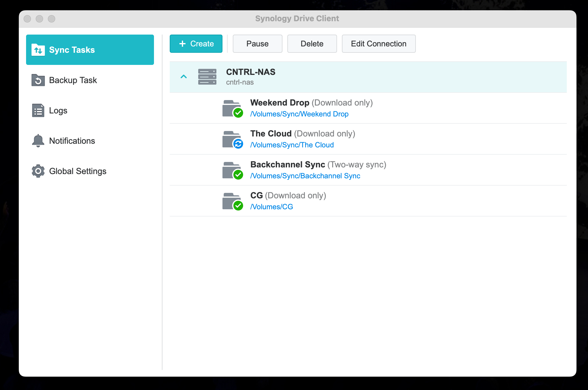
Task: Click the Backchannel Sync folder icon
Action: [232, 170]
